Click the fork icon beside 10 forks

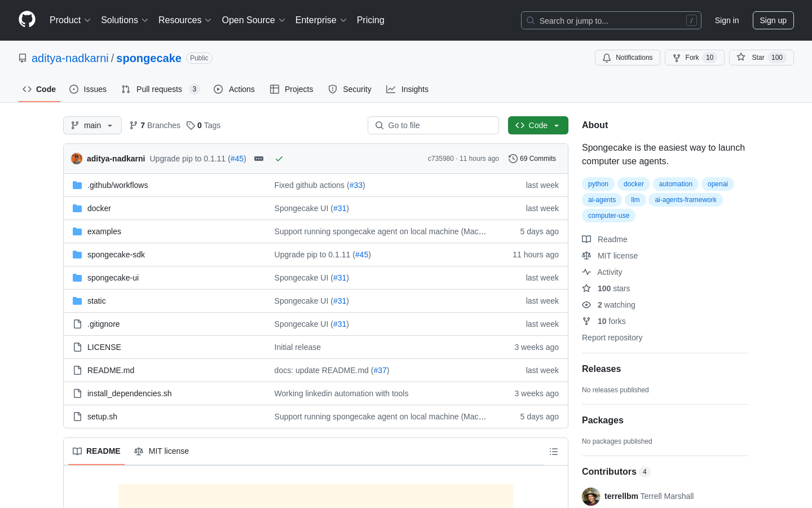tap(586, 321)
